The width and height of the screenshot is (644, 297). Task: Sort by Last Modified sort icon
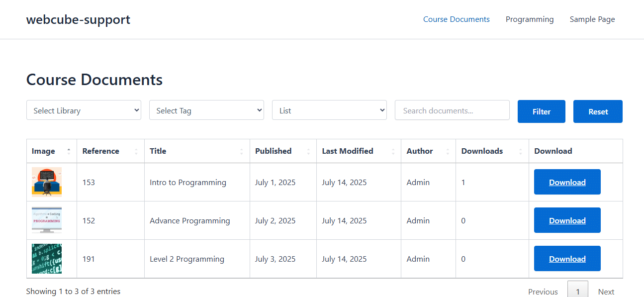pyautogui.click(x=393, y=151)
